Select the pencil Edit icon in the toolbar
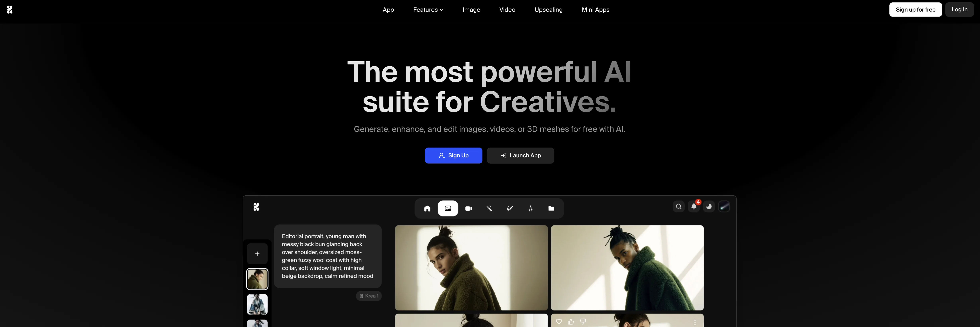The height and width of the screenshot is (327, 980). pyautogui.click(x=510, y=208)
